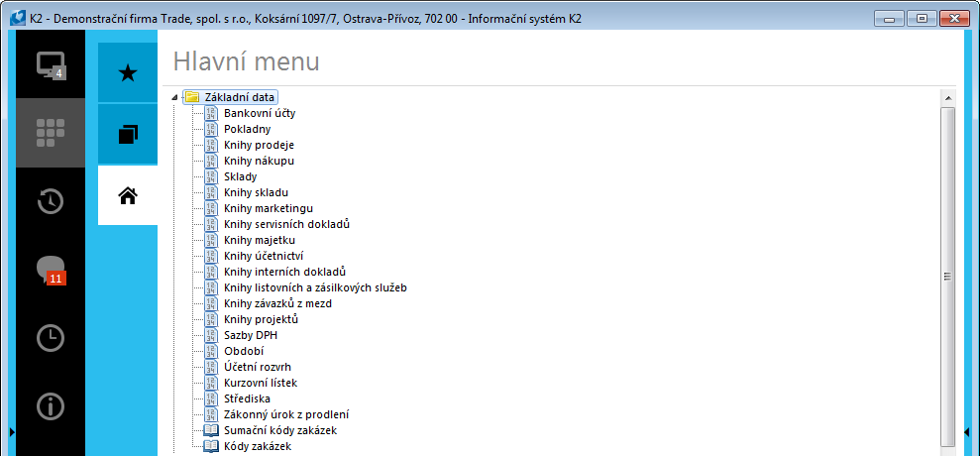Select Knihy nákupu in the tree
Screen dimensions: 980x456
click(259, 161)
